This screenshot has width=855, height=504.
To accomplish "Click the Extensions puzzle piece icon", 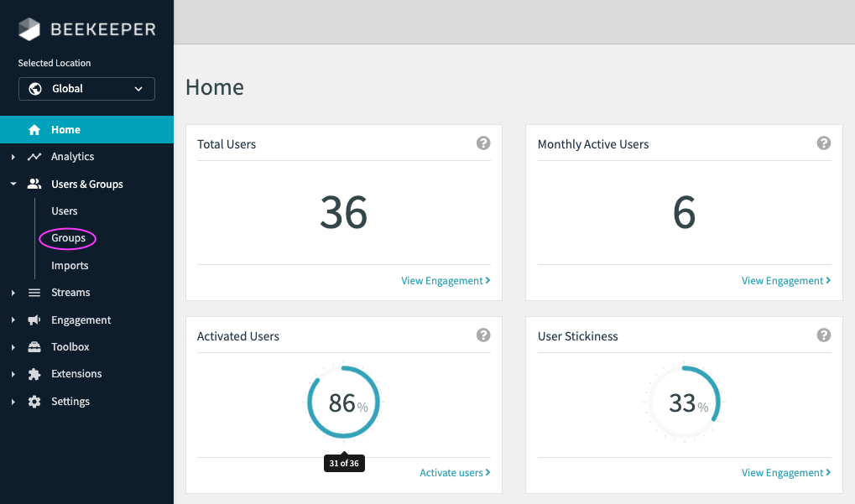I will [34, 374].
